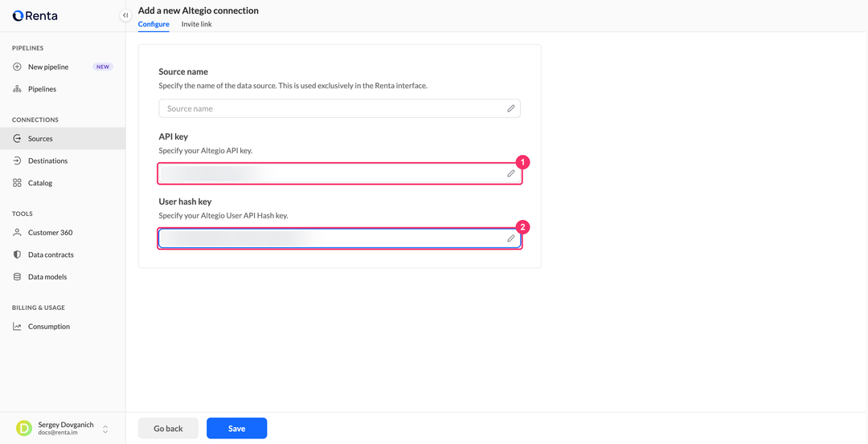Click the Go back button
Viewport: 868px width, 444px height.
(168, 429)
